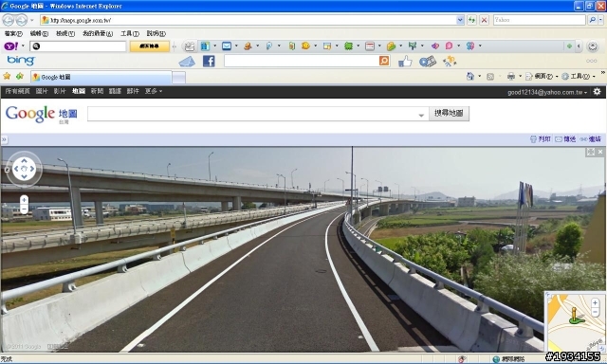
Task: Open the 我的最愛(A) menu
Action: pyautogui.click(x=98, y=34)
